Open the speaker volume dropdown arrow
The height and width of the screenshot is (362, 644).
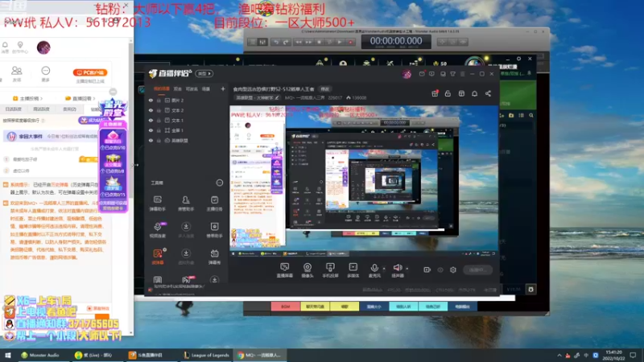407,269
